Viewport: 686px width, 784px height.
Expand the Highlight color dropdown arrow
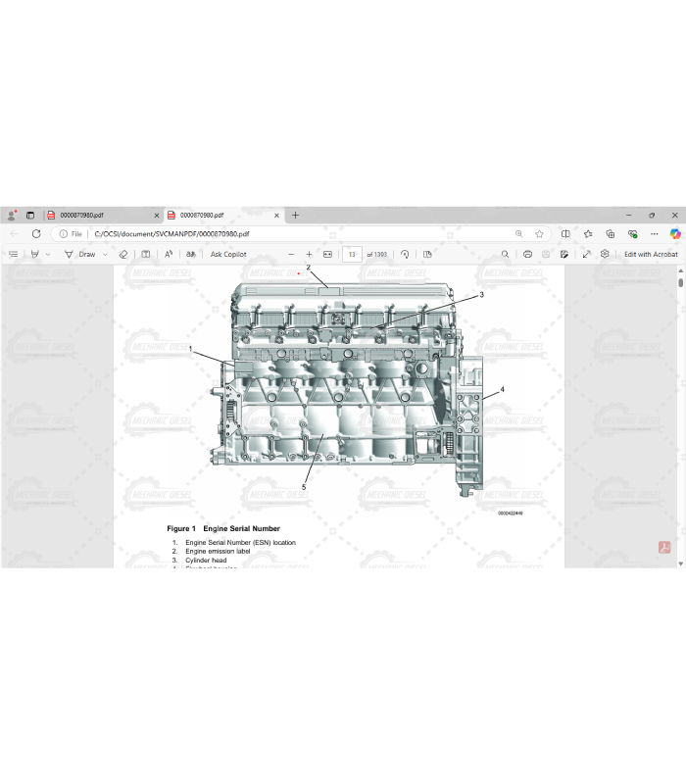pos(48,254)
